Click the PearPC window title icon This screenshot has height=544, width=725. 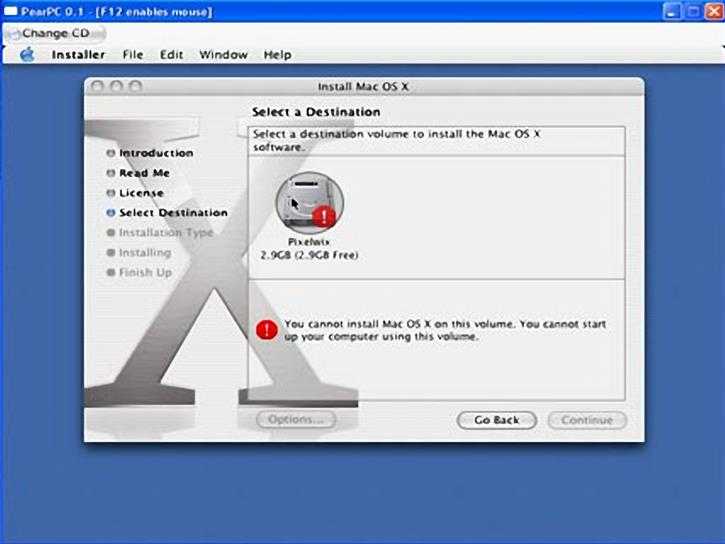tap(10, 11)
